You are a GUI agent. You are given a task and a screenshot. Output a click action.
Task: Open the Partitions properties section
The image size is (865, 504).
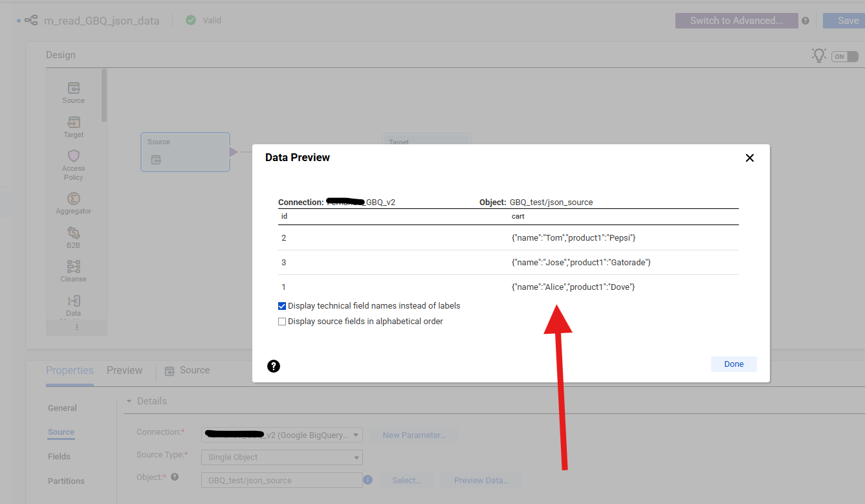click(x=66, y=481)
